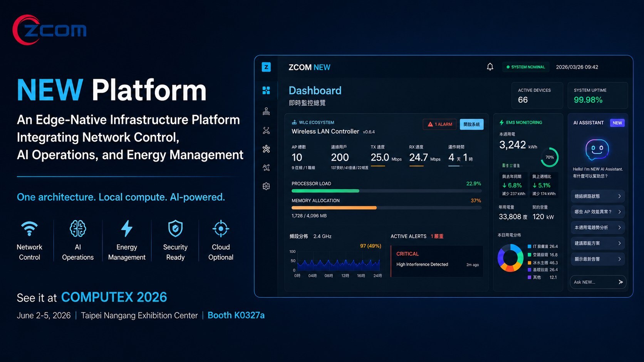Open the System Uptime 99.98% card
The width and height of the screenshot is (644, 362).
pos(598,95)
